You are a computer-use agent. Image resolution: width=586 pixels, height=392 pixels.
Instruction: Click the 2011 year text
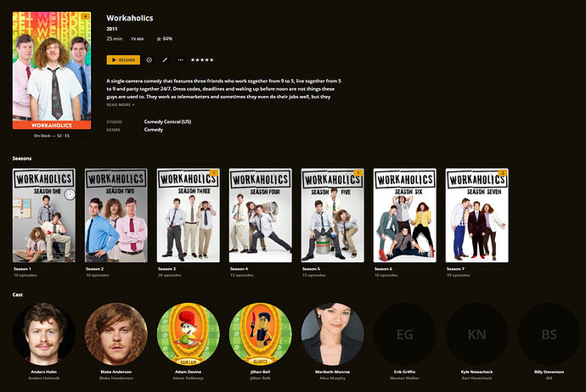(112, 29)
